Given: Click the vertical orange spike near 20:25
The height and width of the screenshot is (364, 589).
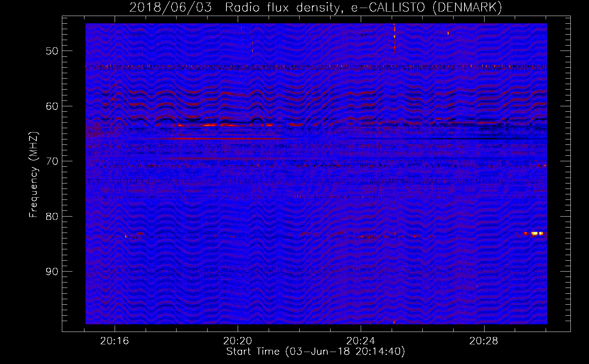Looking at the screenshot, I should [x=394, y=38].
